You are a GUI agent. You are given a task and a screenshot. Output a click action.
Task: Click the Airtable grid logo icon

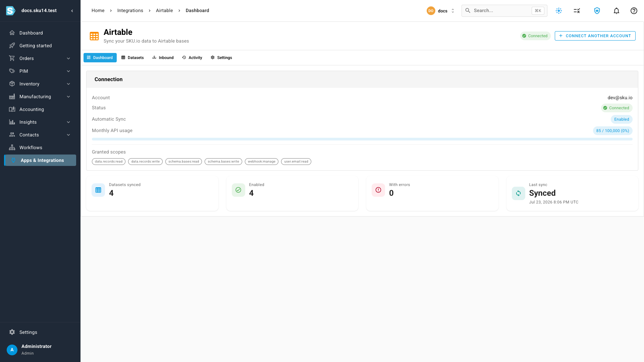pos(94,36)
